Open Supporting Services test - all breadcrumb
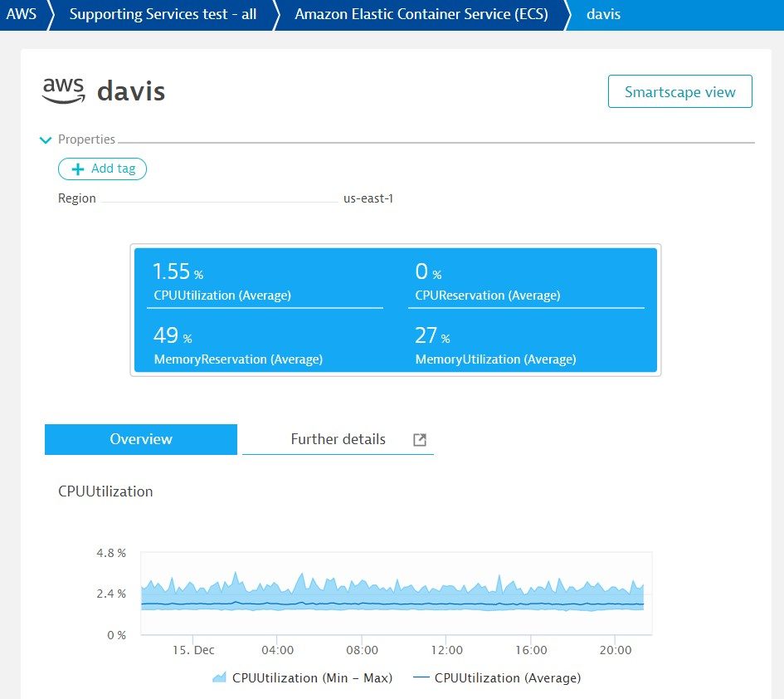The height and width of the screenshot is (699, 784). (163, 14)
